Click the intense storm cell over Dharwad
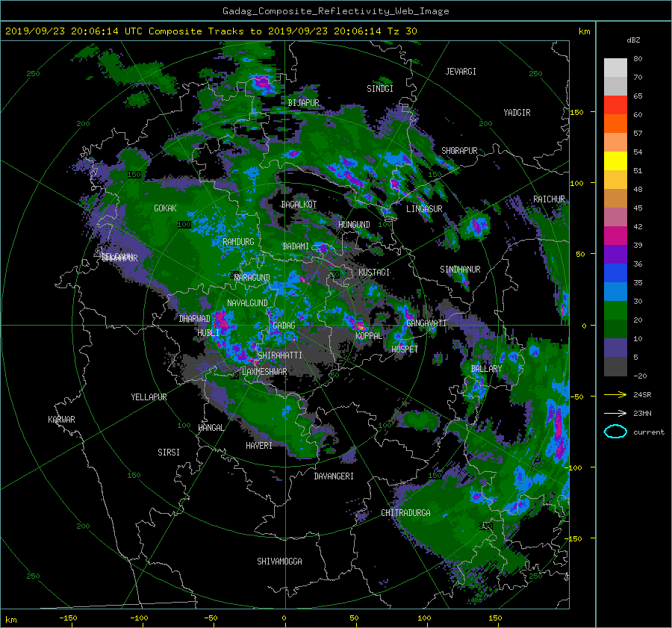This screenshot has height=628, width=672. [221, 320]
